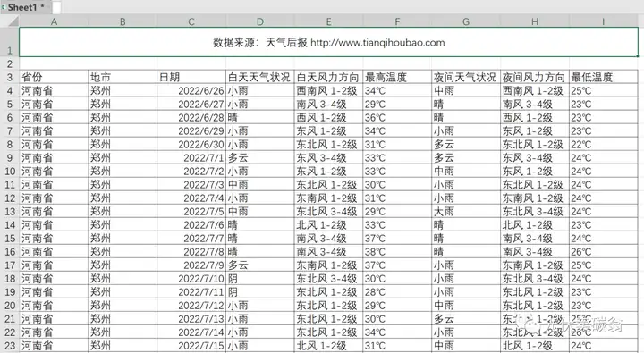Click the blank tab next to Sheet1
This screenshot has height=353, width=644.
(x=56, y=7)
